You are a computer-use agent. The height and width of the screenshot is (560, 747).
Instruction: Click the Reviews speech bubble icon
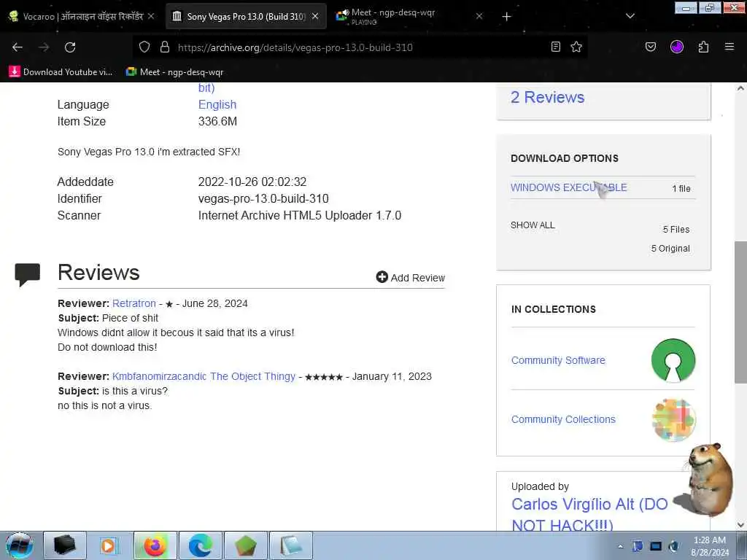27,274
